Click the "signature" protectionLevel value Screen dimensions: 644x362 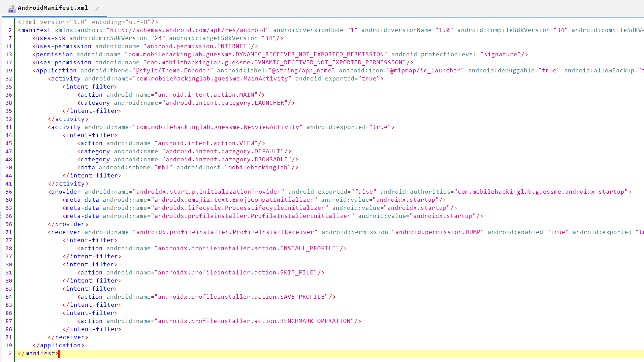tap(500, 54)
